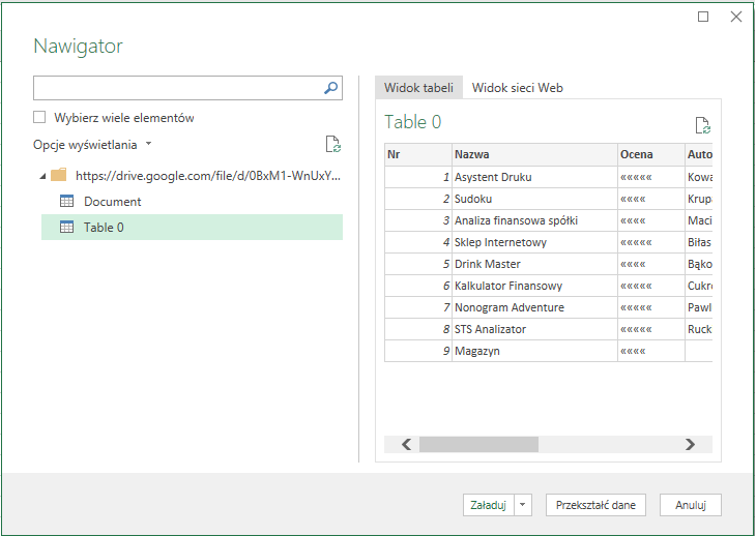Click the table icon beside Table 0
The height and width of the screenshot is (537, 755).
pyautogui.click(x=67, y=227)
